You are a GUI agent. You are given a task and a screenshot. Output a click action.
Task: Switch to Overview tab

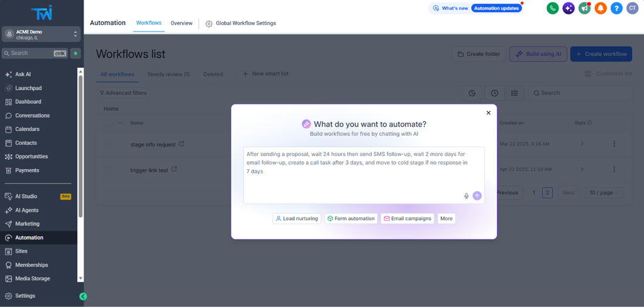[x=182, y=23]
